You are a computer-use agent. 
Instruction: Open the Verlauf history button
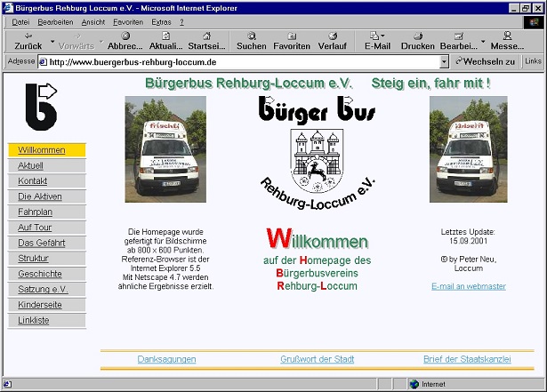click(332, 41)
